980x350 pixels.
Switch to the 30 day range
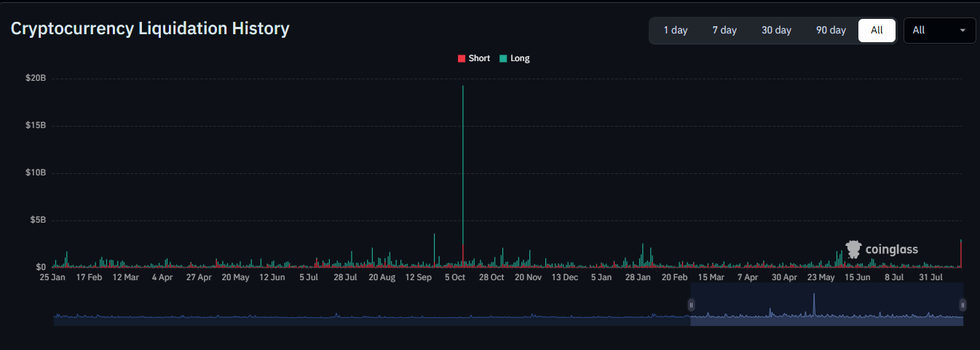(x=776, y=30)
